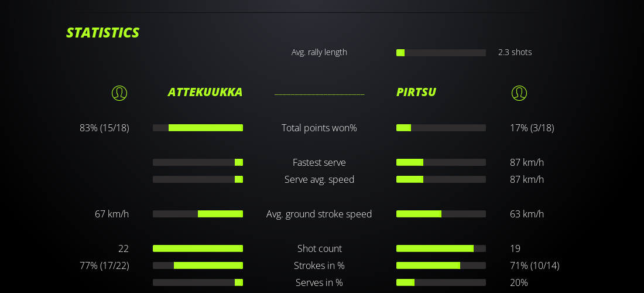Open the ATTEKUUKKA player name

pos(205,92)
